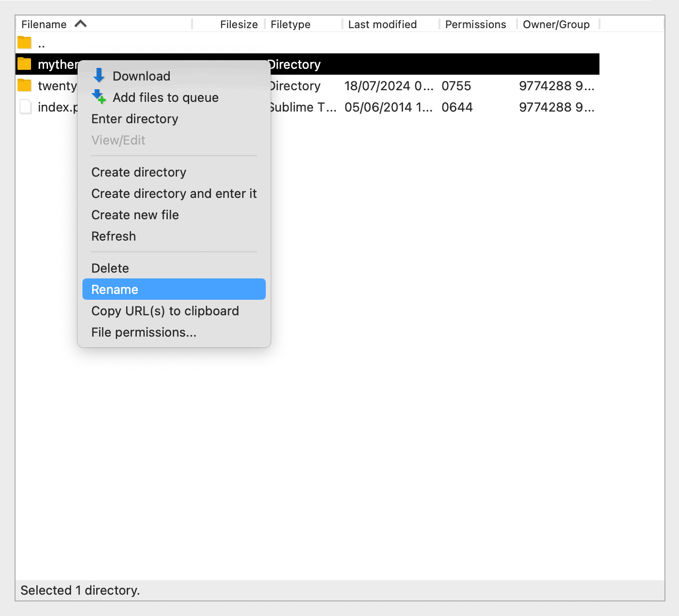The width and height of the screenshot is (679, 616).
Task: Click the 'Selected 1 directory.' status text
Action: pyautogui.click(x=80, y=590)
